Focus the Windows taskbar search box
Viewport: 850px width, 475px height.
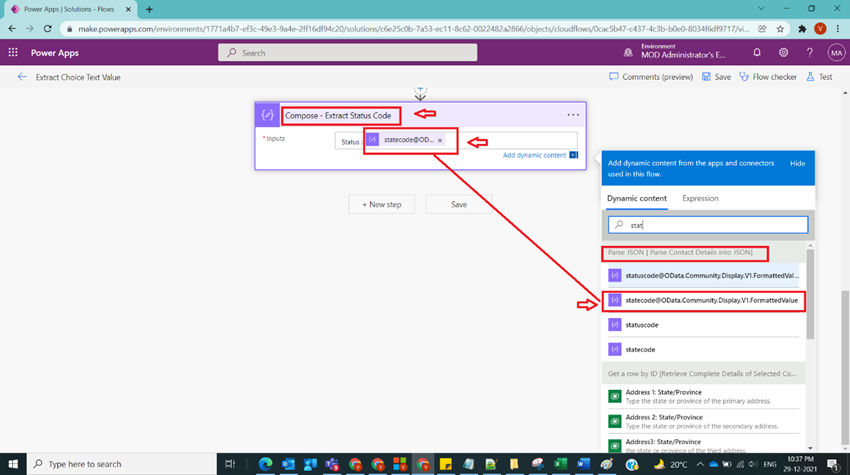coord(122,464)
